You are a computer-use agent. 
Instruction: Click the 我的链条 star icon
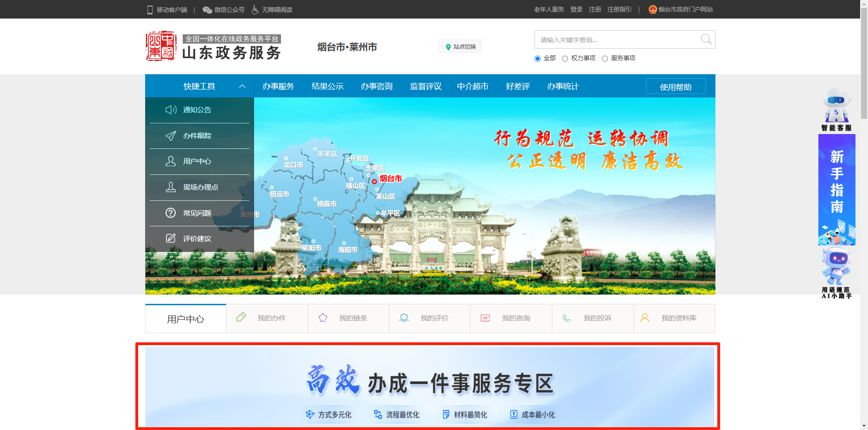click(x=323, y=318)
